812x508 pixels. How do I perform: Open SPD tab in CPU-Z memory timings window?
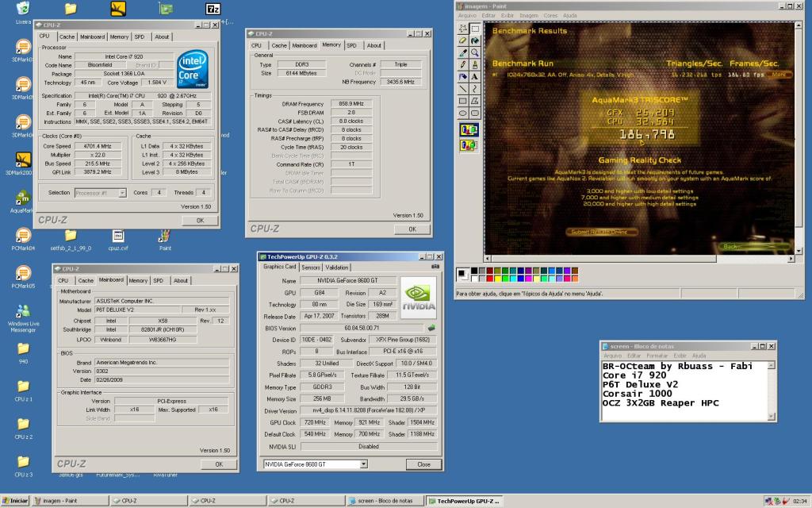[351, 45]
